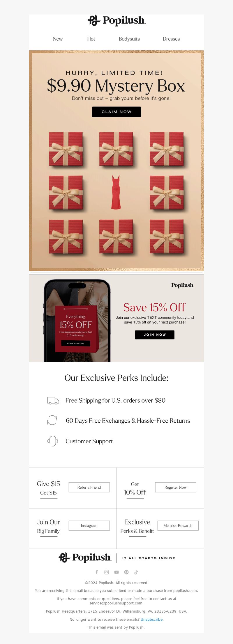Go to the Dresses category

171,39
